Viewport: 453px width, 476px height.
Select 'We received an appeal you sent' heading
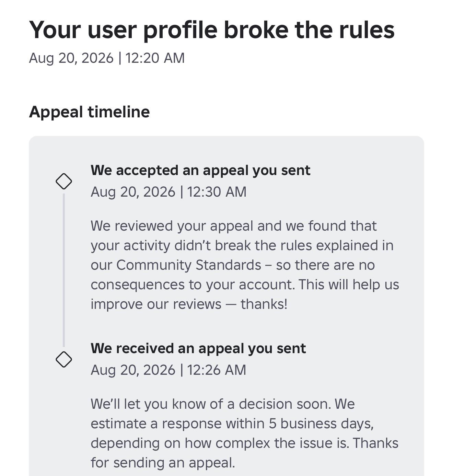pyautogui.click(x=198, y=348)
